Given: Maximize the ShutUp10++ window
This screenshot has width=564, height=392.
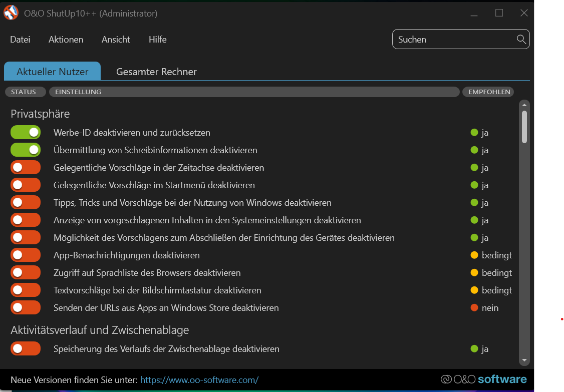Looking at the screenshot, I should click(499, 13).
